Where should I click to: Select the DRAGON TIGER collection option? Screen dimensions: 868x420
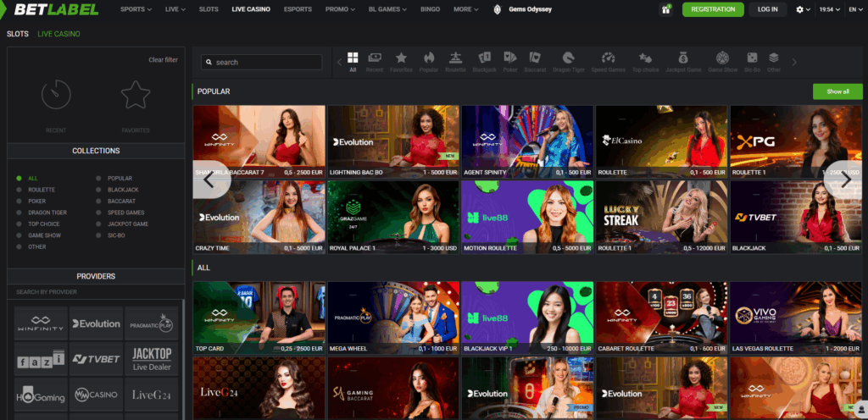(x=42, y=213)
